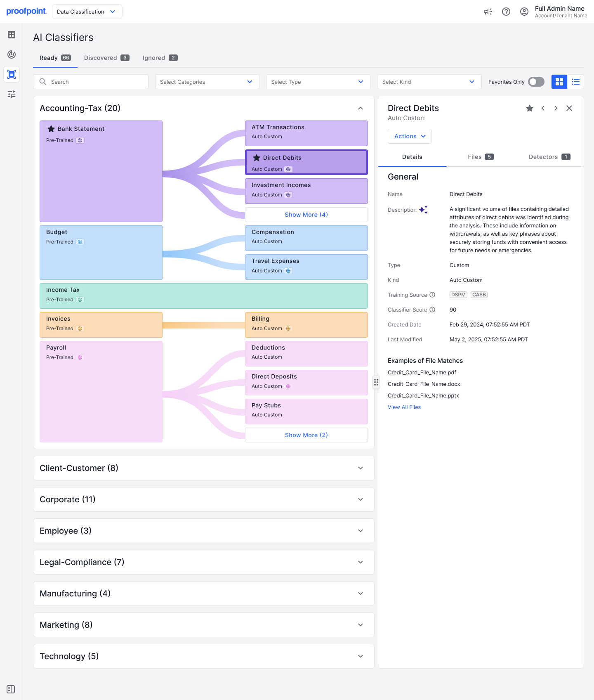Click the View All Files link
This screenshot has width=594, height=700.
pos(404,407)
